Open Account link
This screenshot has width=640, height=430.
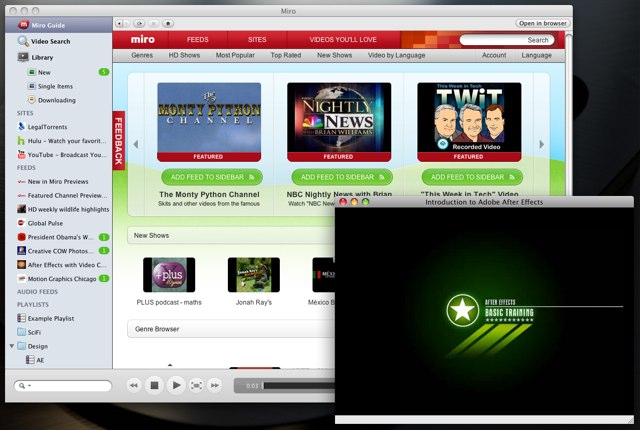494,55
